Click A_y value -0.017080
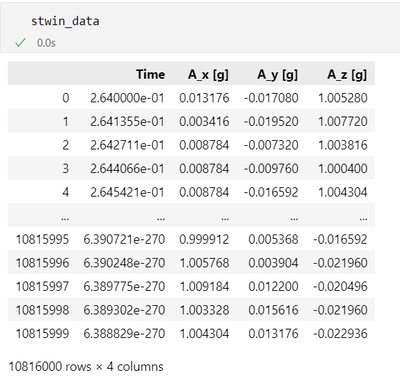The width and height of the screenshot is (400, 391). 271,98
